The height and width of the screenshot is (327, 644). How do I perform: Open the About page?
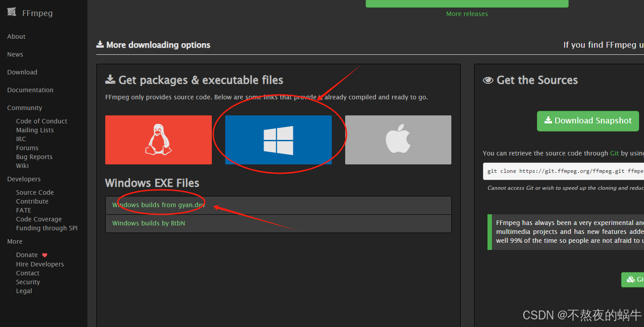[17, 37]
